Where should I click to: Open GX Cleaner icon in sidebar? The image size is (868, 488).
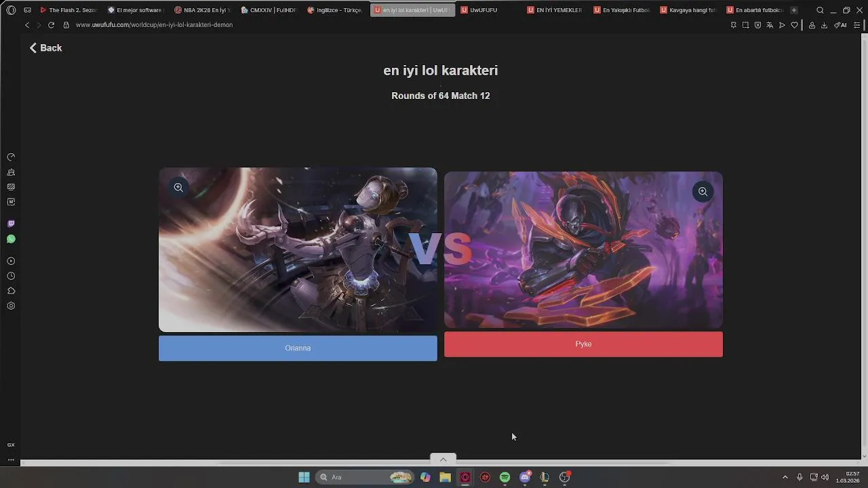11,172
